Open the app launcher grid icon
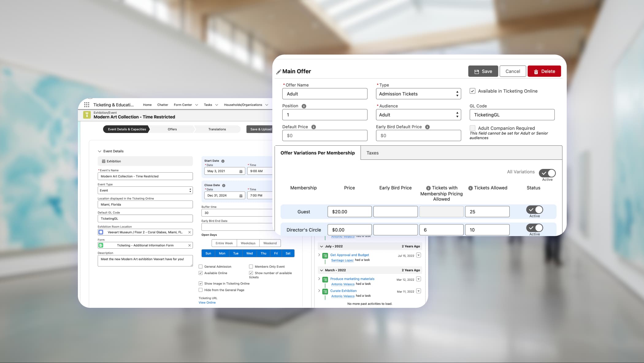 pyautogui.click(x=87, y=105)
